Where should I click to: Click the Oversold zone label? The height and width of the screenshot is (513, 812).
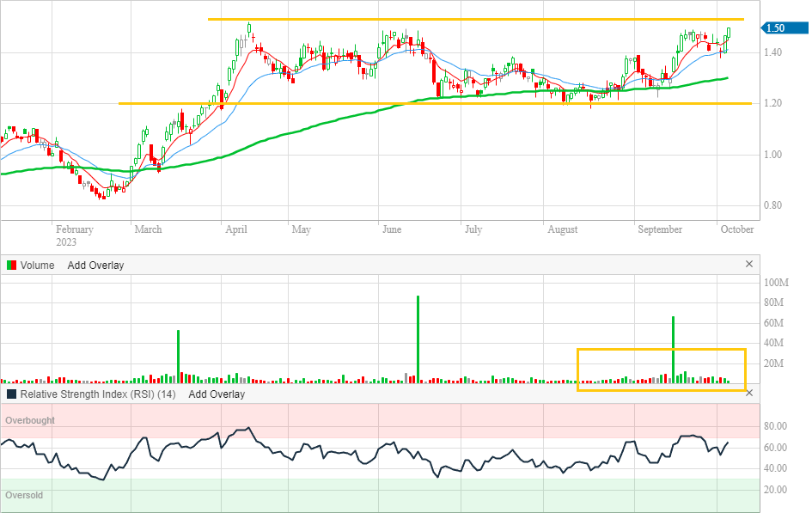tap(24, 496)
